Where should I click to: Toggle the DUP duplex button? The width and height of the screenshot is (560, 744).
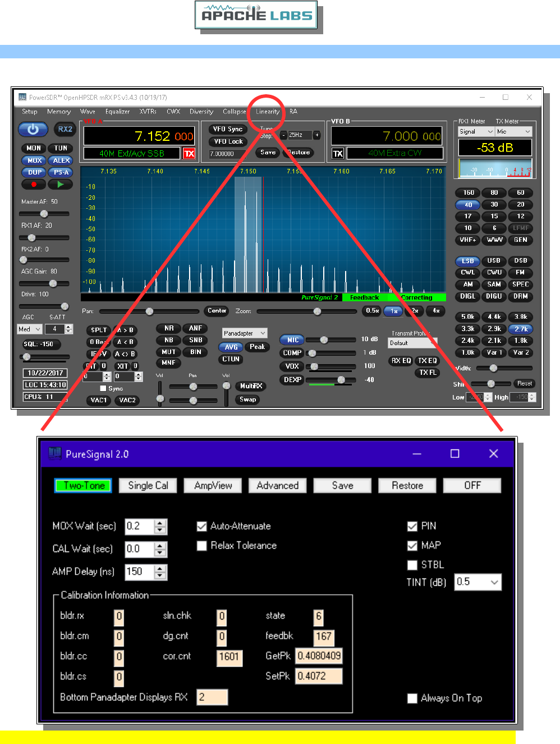(x=34, y=172)
